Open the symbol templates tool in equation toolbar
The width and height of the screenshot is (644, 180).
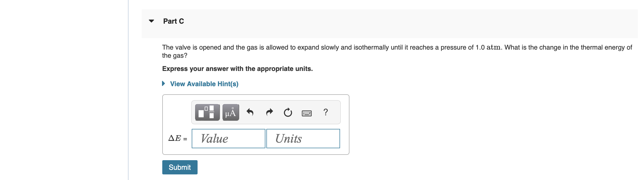coord(207,112)
